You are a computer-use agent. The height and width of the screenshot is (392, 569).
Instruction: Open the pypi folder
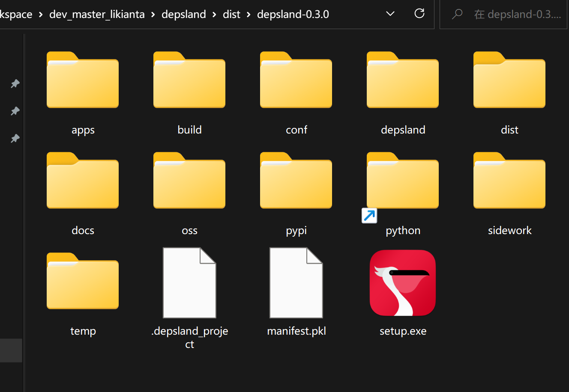click(x=296, y=180)
